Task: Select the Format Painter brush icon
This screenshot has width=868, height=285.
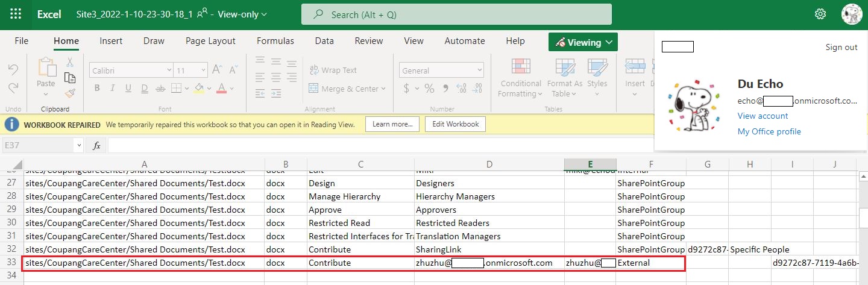Action: click(x=70, y=93)
